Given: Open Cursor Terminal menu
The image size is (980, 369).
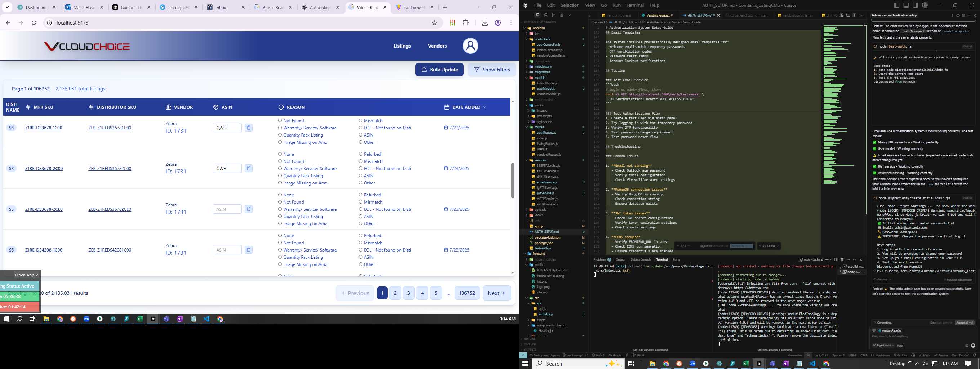Looking at the screenshot, I should (635, 5).
